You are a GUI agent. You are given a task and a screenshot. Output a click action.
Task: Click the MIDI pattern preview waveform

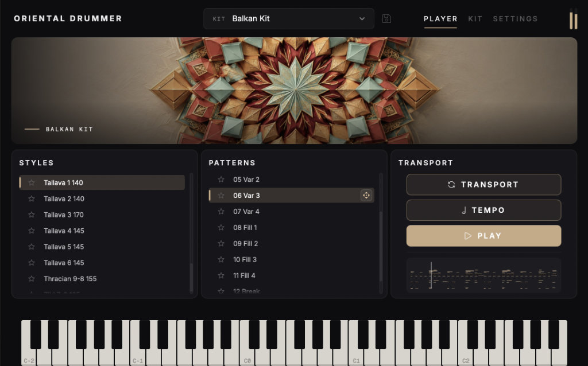point(483,275)
